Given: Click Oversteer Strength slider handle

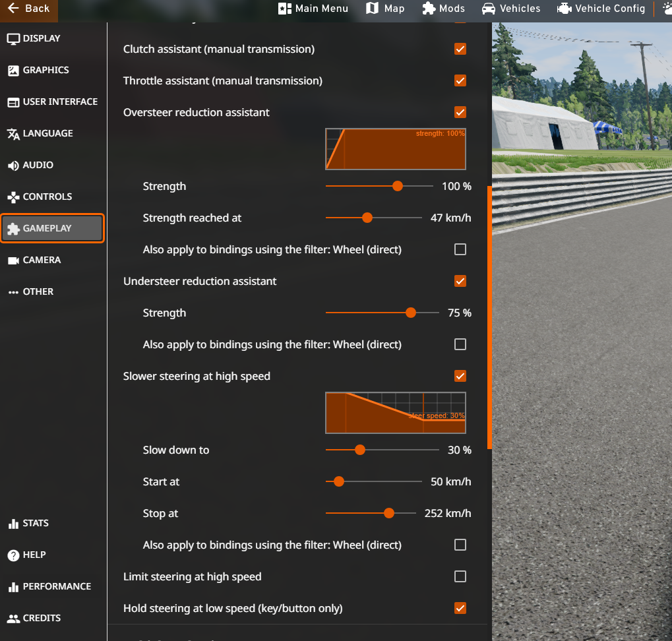Looking at the screenshot, I should click(x=398, y=186).
